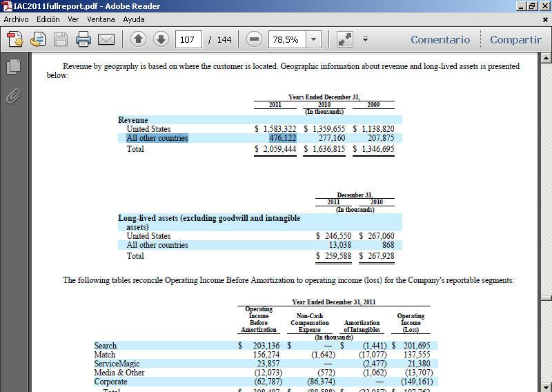
Task: Click long-lived assets value 246,550
Action: tap(338, 236)
